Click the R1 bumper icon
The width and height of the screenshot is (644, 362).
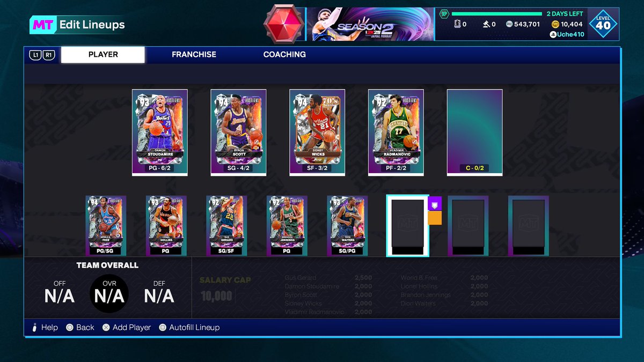pyautogui.click(x=48, y=55)
